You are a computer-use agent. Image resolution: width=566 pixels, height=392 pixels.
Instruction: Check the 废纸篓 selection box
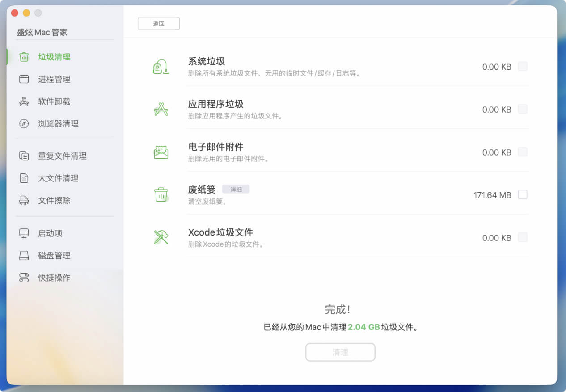523,194
